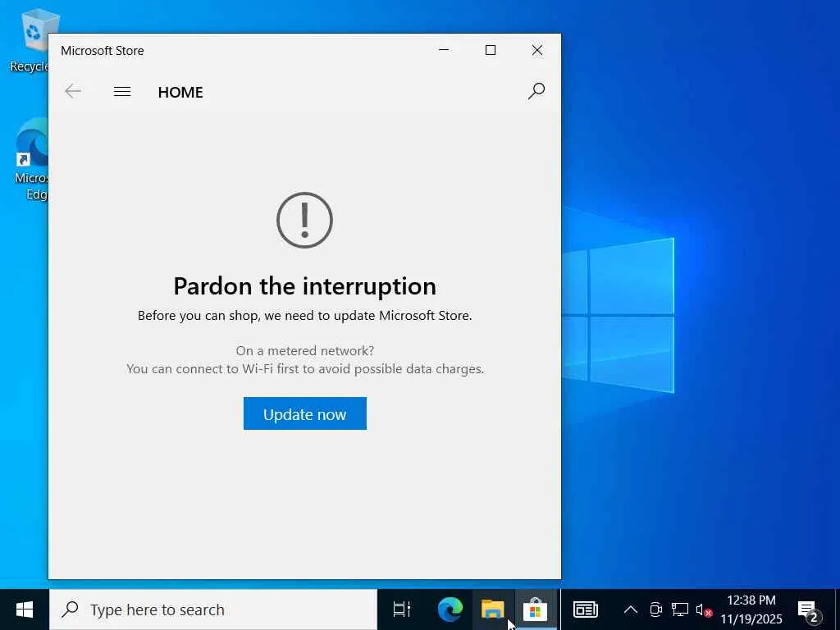
Task: Click the "On a metered network?" text
Action: (305, 350)
